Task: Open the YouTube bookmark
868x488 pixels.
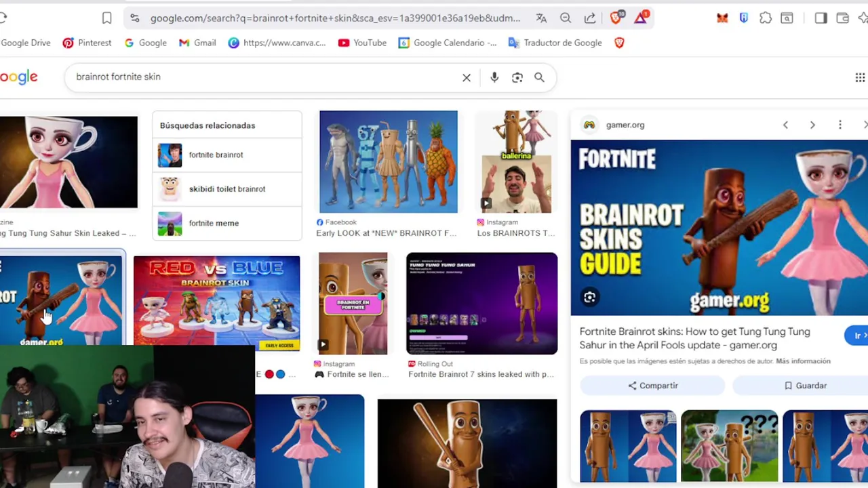Action: [x=362, y=43]
